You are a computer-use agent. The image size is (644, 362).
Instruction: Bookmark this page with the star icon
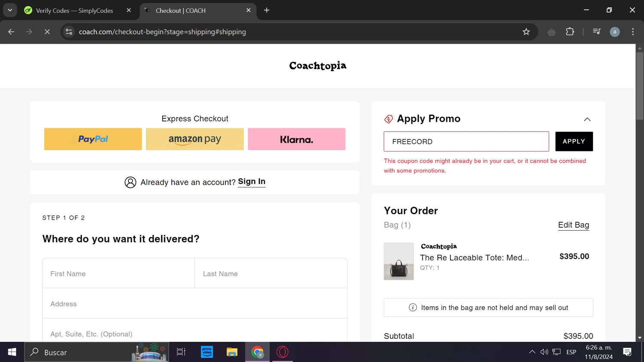pyautogui.click(x=526, y=32)
